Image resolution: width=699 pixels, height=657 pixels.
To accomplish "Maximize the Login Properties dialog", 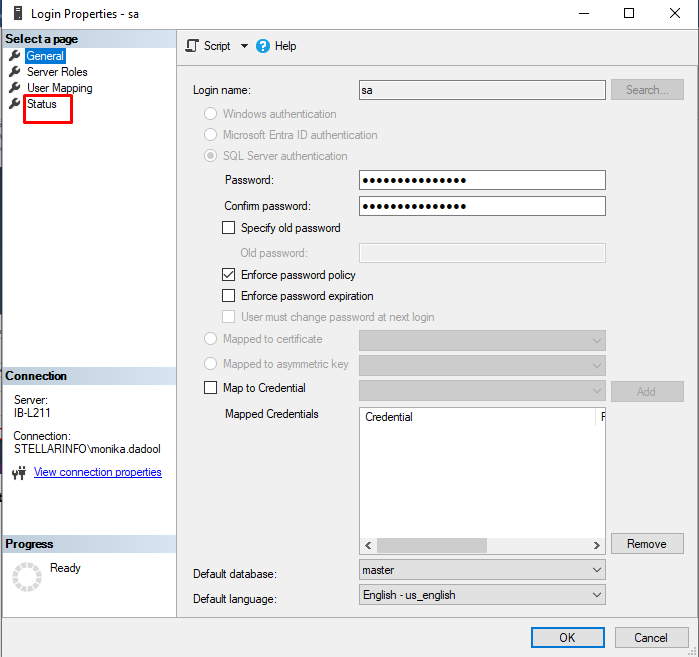I will pyautogui.click(x=629, y=13).
